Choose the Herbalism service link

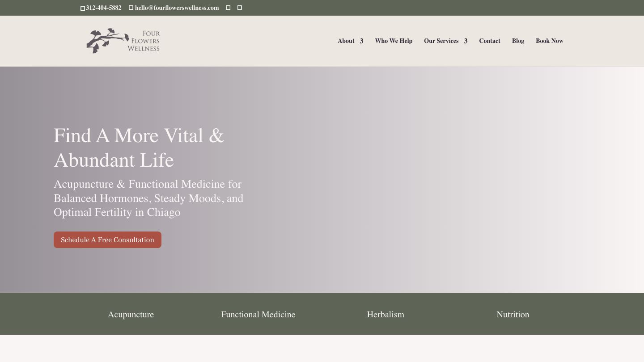coord(386,315)
